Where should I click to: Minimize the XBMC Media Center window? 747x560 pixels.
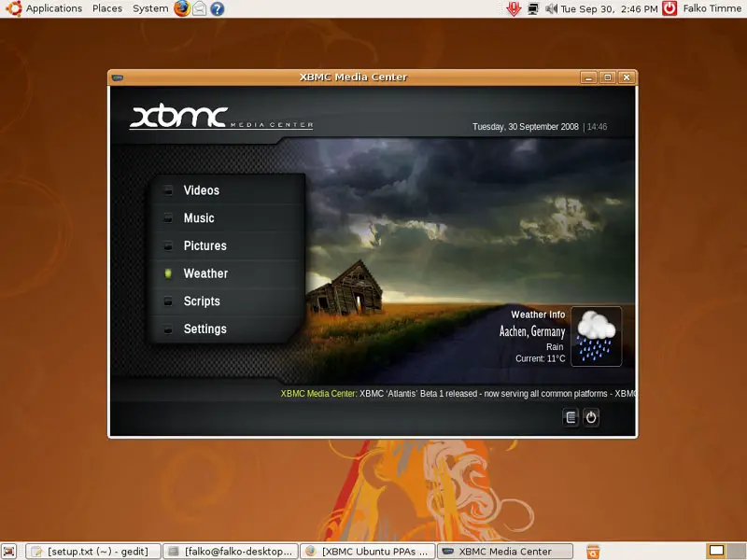tap(588, 77)
